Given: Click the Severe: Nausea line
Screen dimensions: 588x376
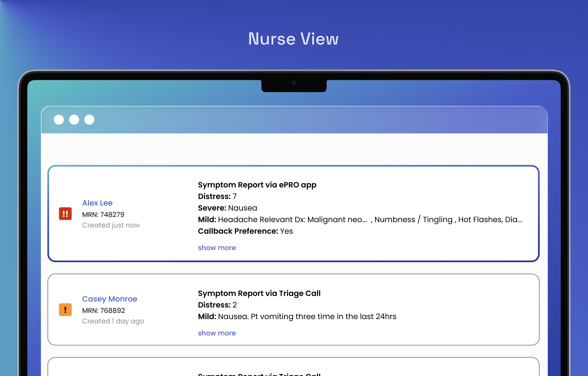Looking at the screenshot, I should [227, 208].
